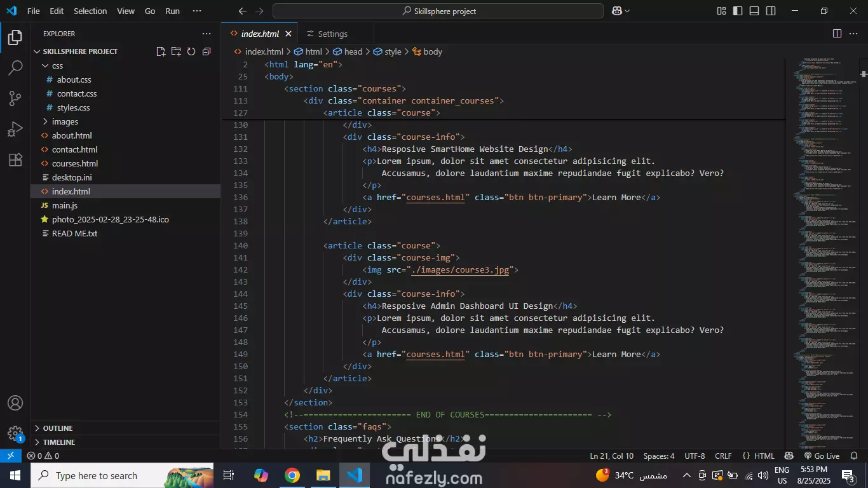This screenshot has height=488, width=868.
Task: Open the Selection menu
Action: pos(90,11)
